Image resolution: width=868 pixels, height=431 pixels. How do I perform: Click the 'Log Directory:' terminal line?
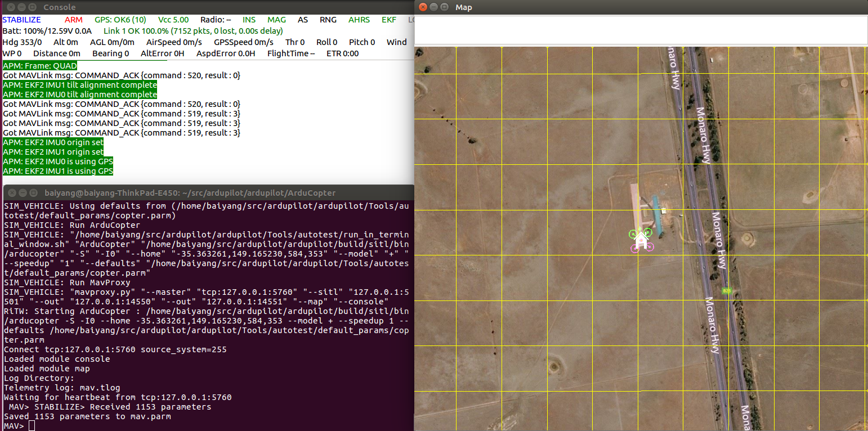(x=39, y=378)
